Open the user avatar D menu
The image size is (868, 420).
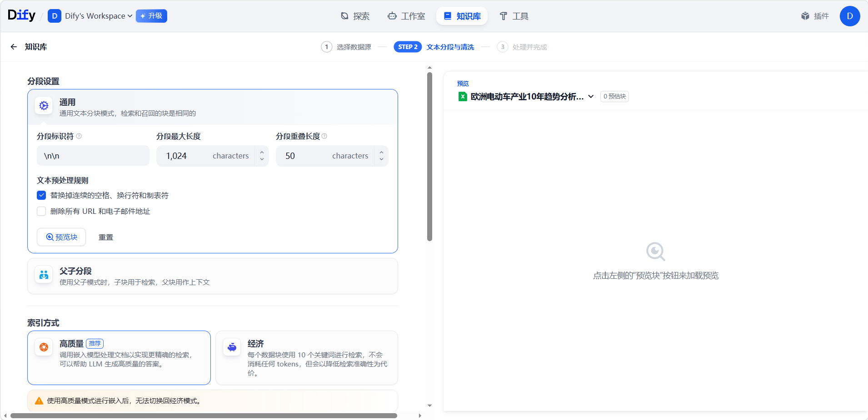[x=849, y=16]
